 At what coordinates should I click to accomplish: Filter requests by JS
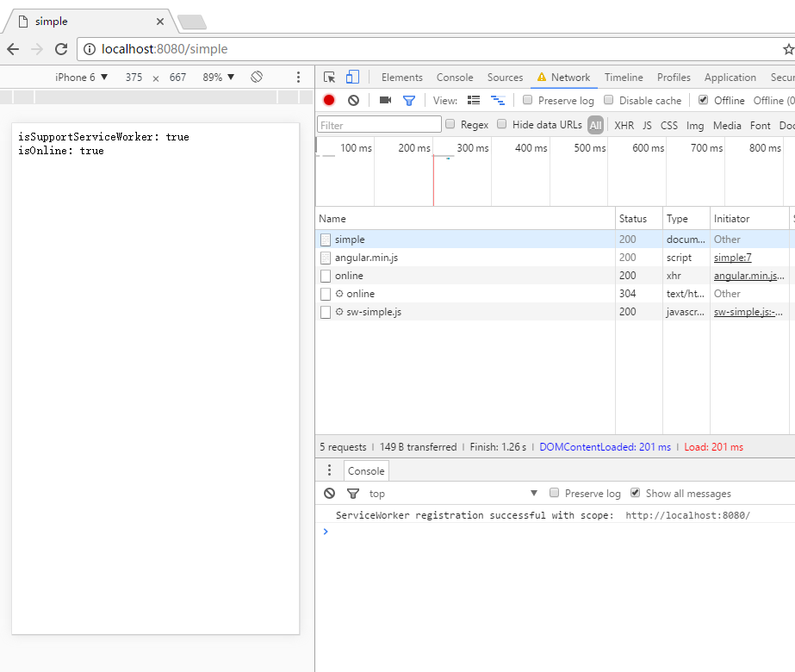pos(647,125)
